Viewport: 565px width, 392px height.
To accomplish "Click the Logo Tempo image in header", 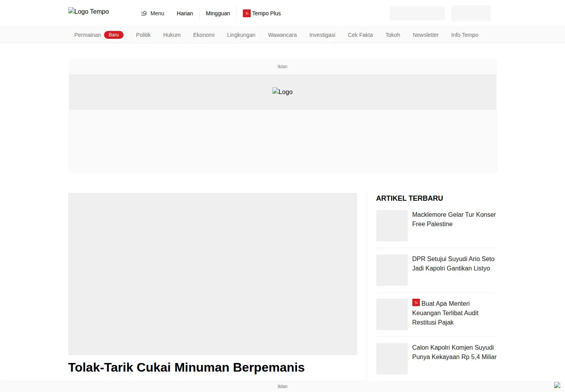I will pos(89,11).
